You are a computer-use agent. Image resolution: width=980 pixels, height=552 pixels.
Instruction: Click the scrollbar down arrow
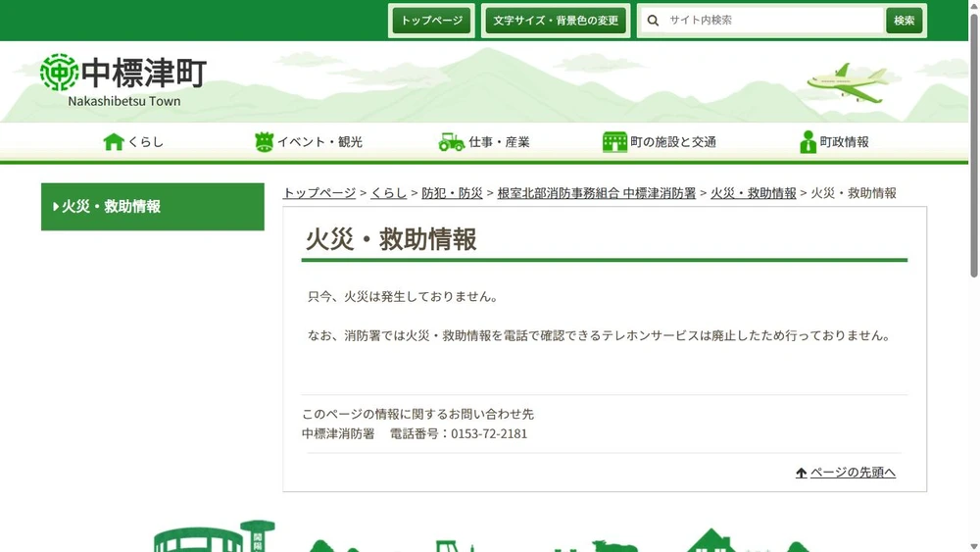[974, 547]
